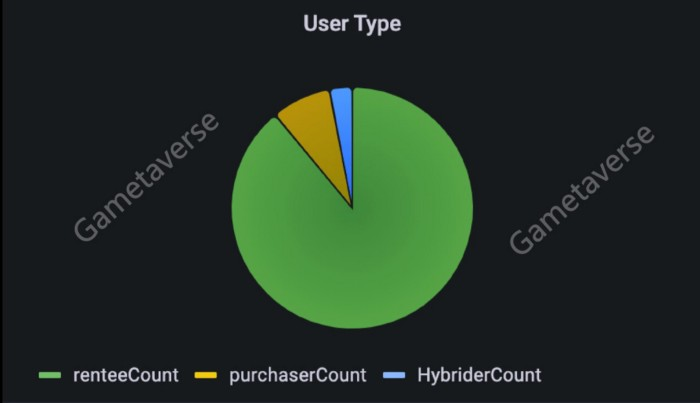Click the top tip of the blue slice
Viewport: 700px width, 403px height.
[x=342, y=92]
